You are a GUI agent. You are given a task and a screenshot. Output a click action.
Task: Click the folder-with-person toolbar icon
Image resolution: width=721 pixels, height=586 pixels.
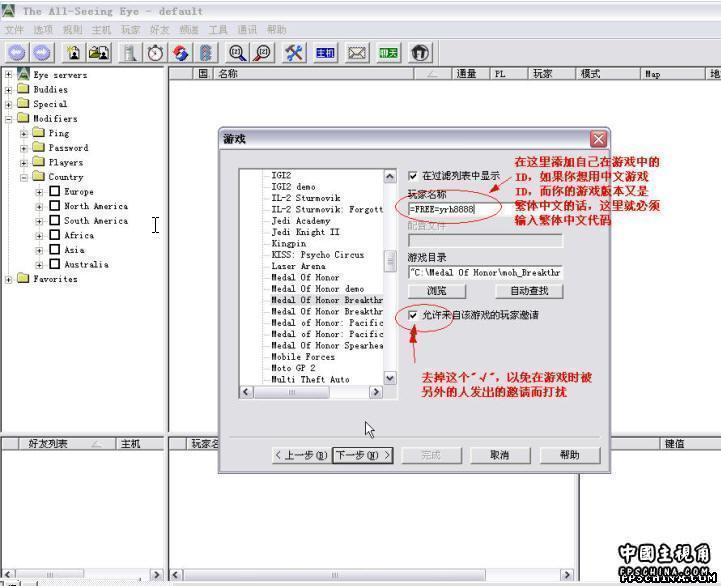point(99,53)
